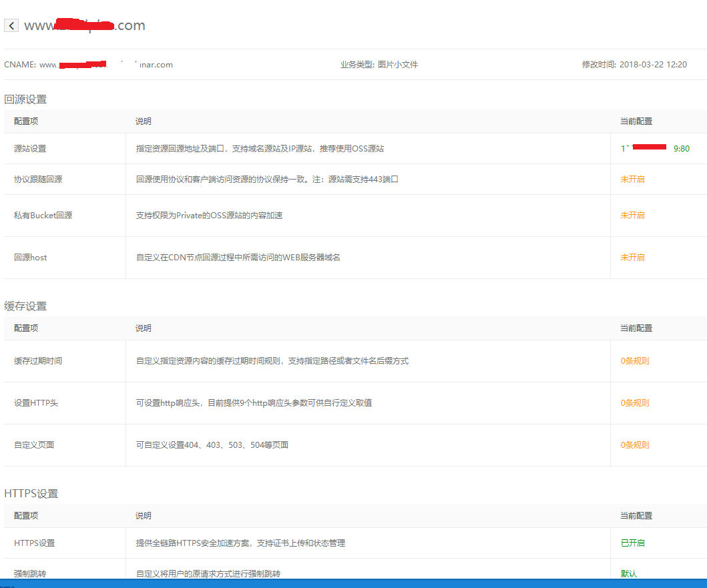
Task: Click 默认 value for 强制跳转
Action: pyautogui.click(x=629, y=573)
